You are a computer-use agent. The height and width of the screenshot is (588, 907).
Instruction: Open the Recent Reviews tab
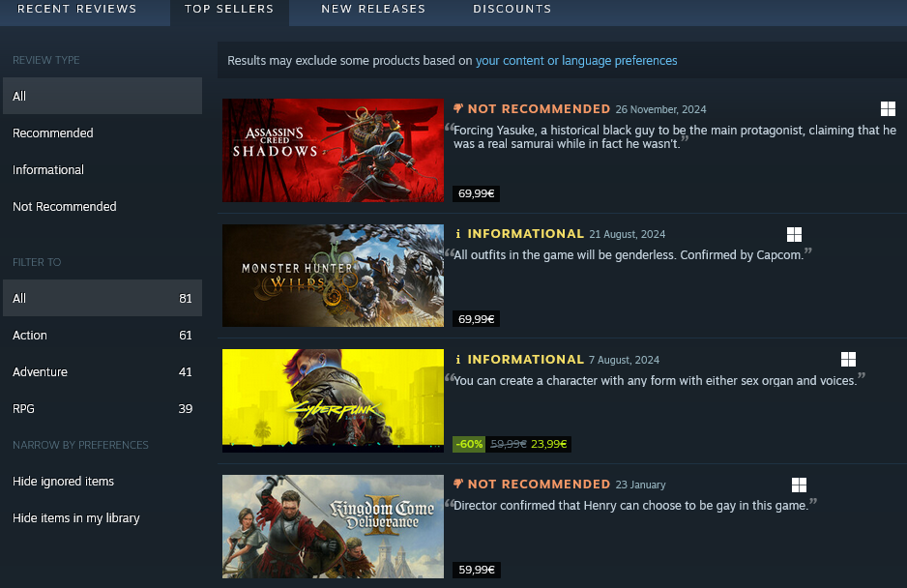point(77,9)
